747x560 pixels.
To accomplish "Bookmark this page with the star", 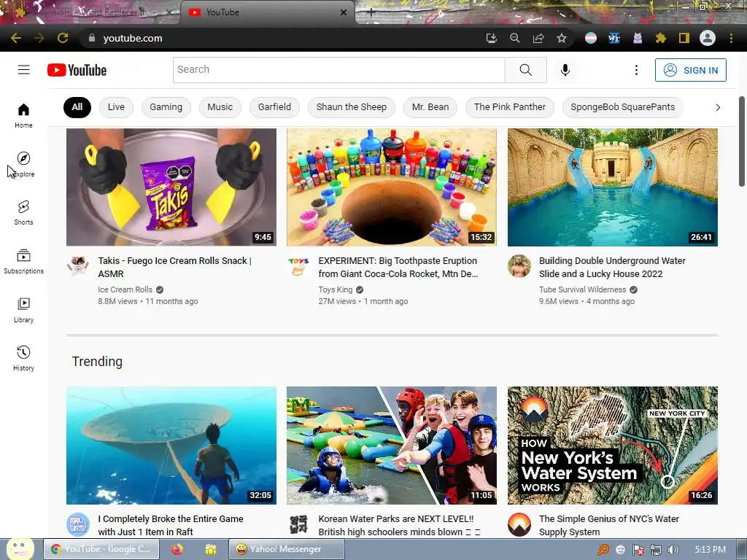I will (562, 38).
